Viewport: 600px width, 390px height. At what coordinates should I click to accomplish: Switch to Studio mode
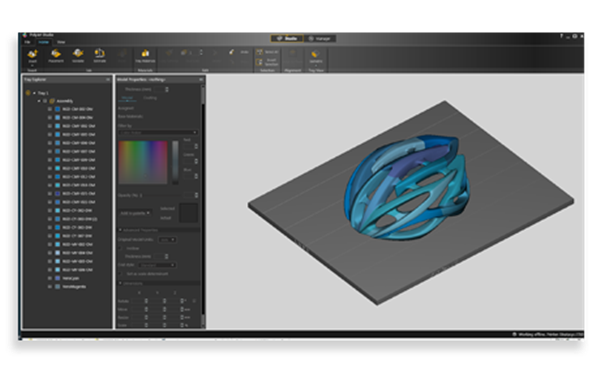coord(287,38)
